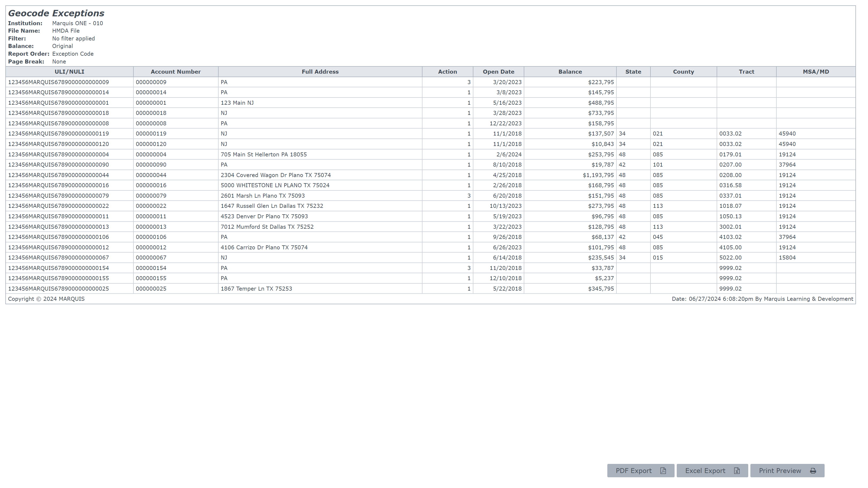
Task: Click balance $223,795
Action: tap(601, 82)
